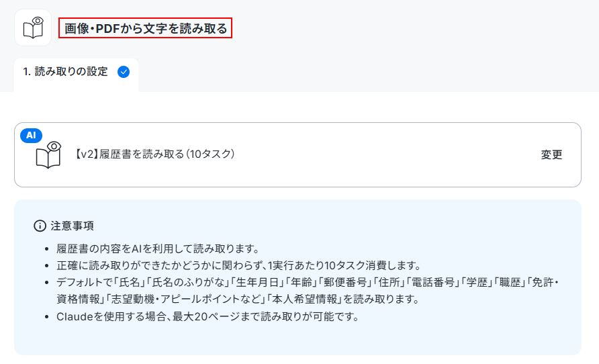This screenshot has height=364, width=599.
Task: Click the line starting with 資格情報」「志望動機
Action: pos(238,299)
